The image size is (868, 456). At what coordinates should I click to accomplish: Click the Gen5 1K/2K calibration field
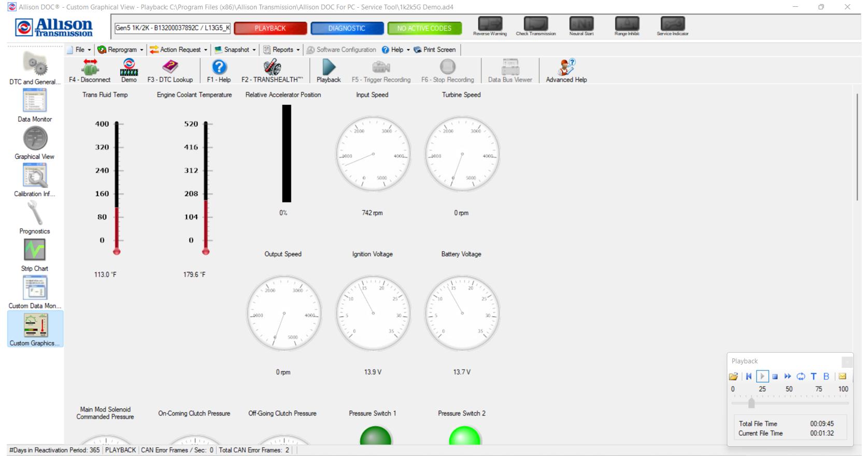[172, 29]
